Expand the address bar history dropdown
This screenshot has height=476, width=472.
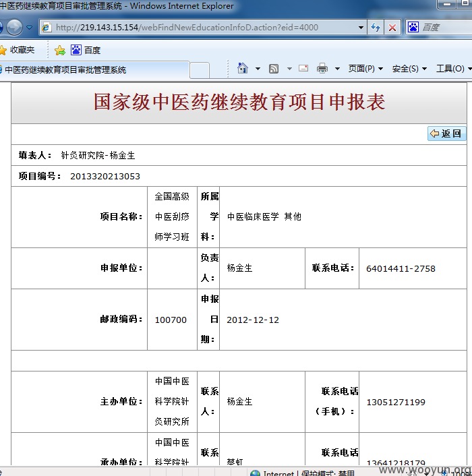361,28
